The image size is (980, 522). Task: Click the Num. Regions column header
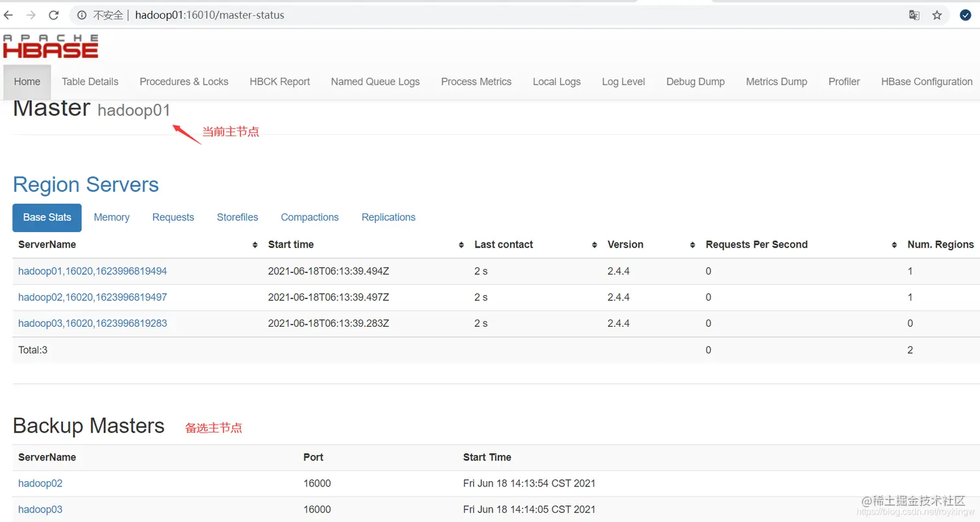pos(940,244)
